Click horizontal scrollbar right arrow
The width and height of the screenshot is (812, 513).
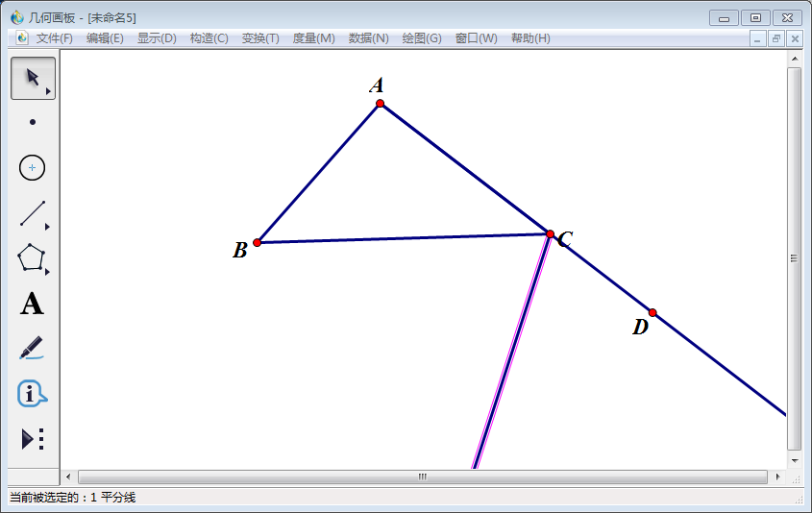coord(777,476)
